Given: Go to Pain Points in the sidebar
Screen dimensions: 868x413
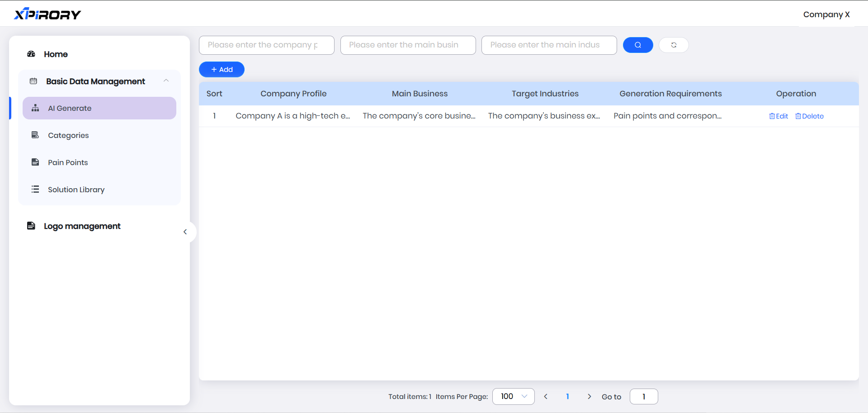Looking at the screenshot, I should [68, 162].
